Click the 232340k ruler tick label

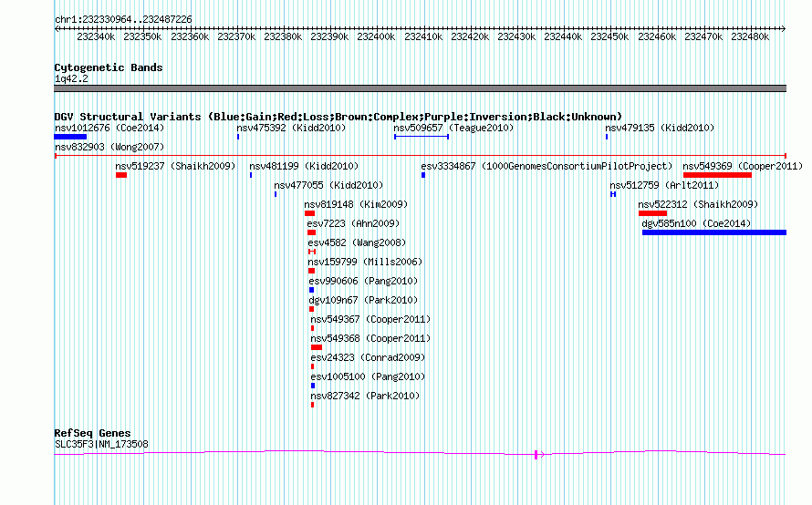pyautogui.click(x=96, y=36)
